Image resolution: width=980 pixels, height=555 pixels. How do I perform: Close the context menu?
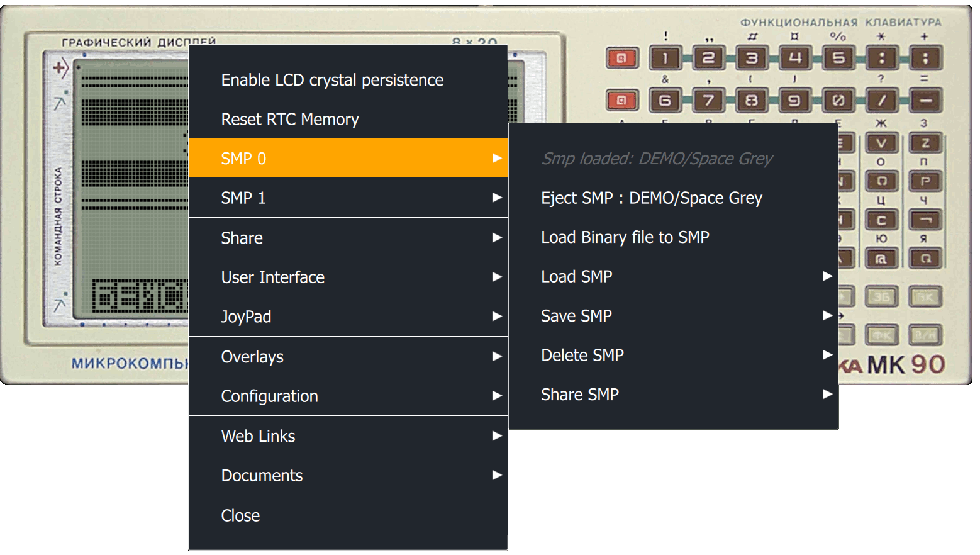click(x=240, y=515)
